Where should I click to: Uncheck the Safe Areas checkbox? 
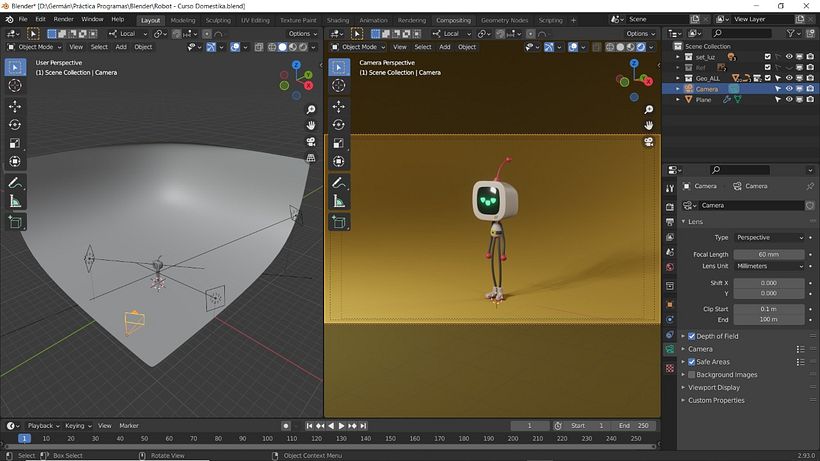[x=691, y=362]
